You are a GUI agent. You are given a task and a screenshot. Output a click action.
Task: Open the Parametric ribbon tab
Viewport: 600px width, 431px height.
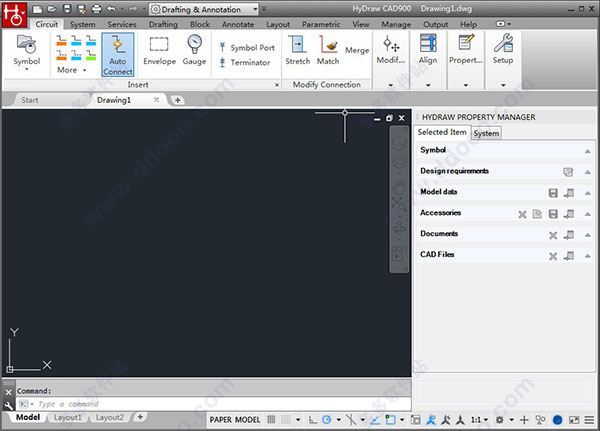[321, 24]
